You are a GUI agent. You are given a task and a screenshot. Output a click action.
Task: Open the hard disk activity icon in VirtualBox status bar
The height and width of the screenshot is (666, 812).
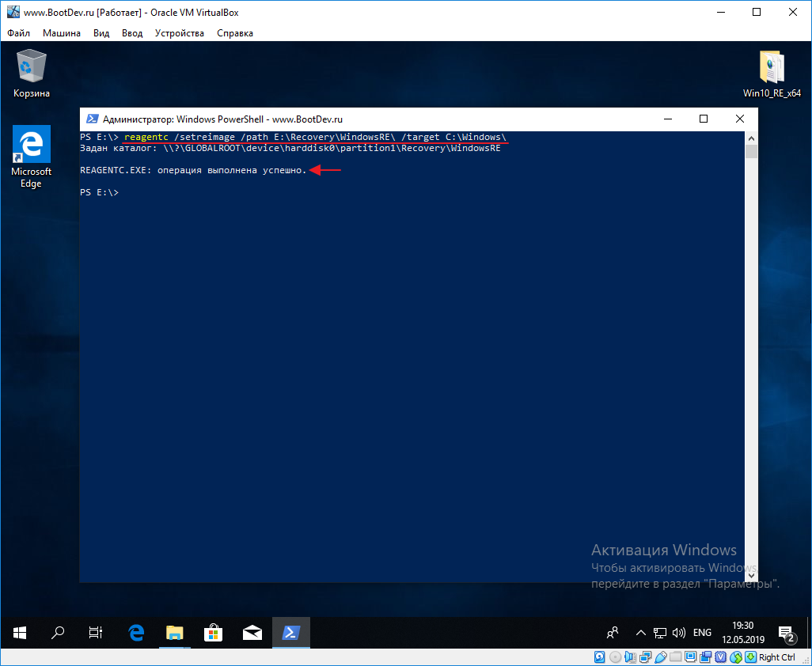(x=599, y=657)
